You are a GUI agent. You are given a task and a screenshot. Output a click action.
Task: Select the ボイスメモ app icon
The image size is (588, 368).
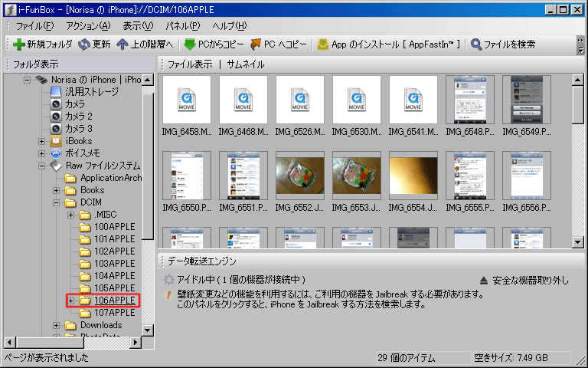(55, 153)
